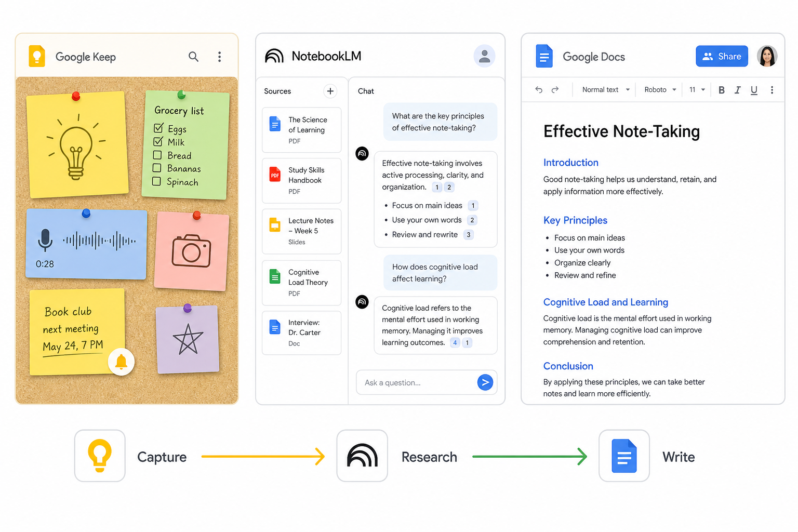Tick the Spinach checkbox

tap(156, 181)
